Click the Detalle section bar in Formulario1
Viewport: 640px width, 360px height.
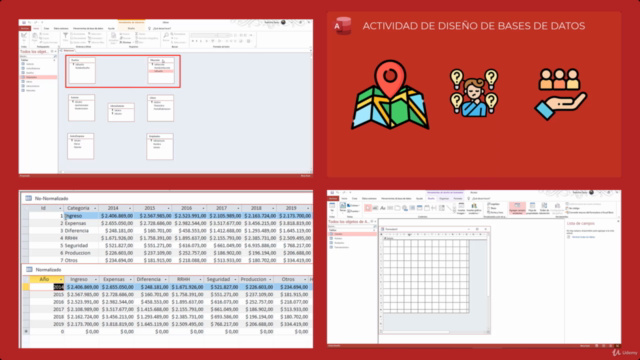tap(434, 238)
